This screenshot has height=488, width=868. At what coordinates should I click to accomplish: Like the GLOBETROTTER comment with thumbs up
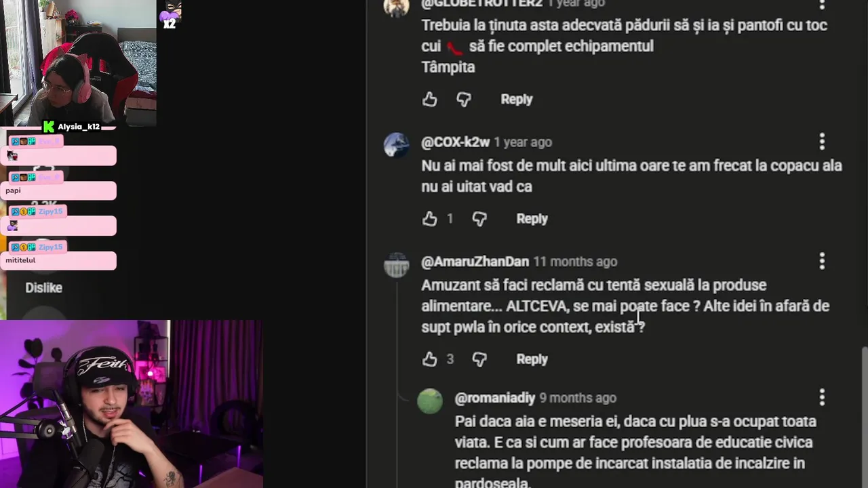pos(430,100)
